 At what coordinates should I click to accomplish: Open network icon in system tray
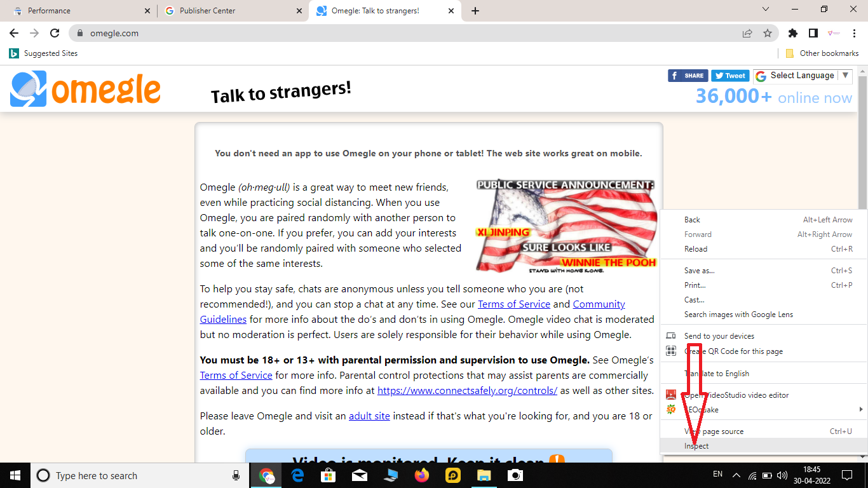[752, 475]
